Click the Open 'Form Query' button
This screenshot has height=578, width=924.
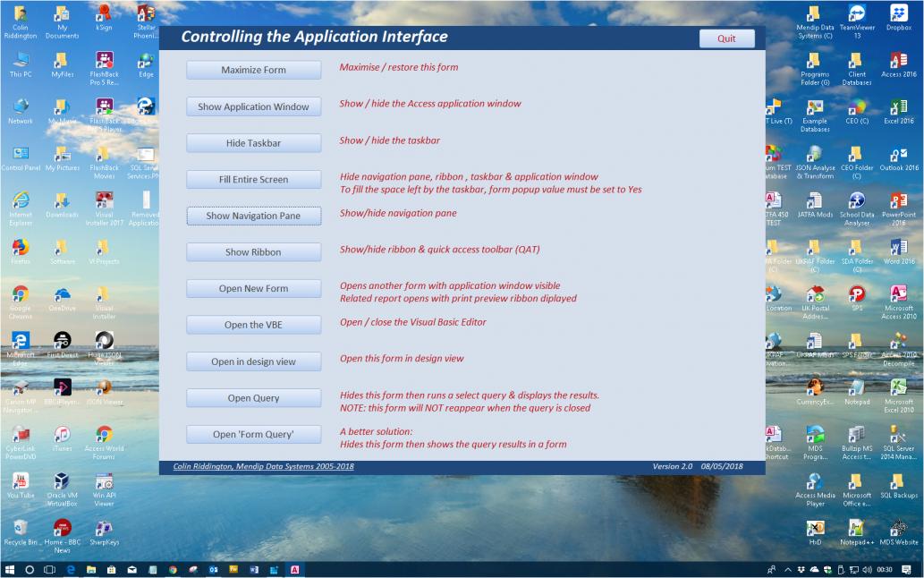pyautogui.click(x=253, y=435)
